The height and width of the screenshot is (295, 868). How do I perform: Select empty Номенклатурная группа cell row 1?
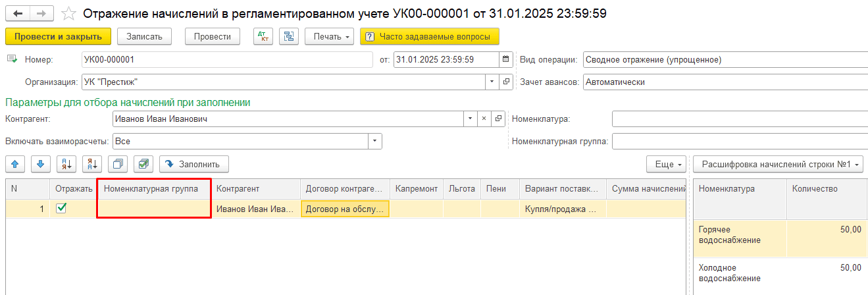pyautogui.click(x=154, y=209)
